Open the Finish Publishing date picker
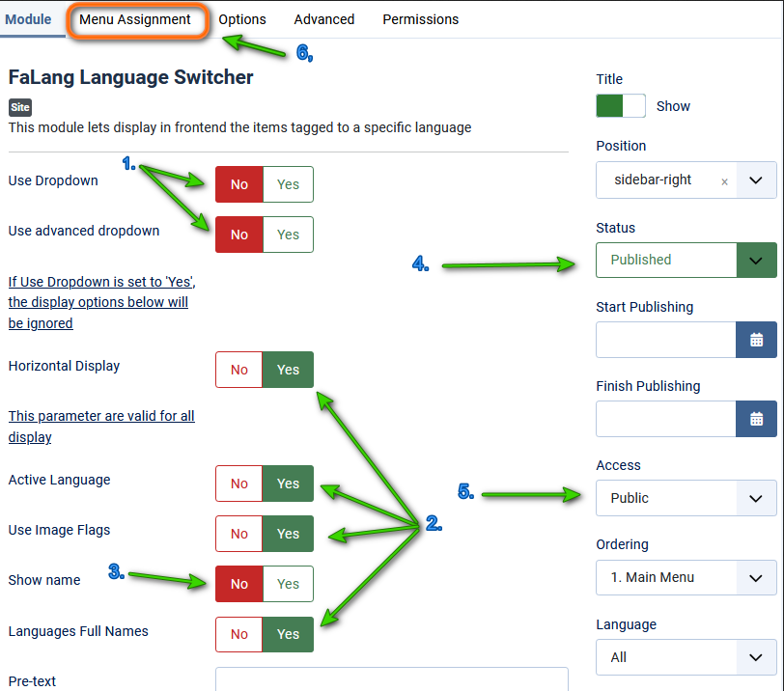 pos(757,419)
